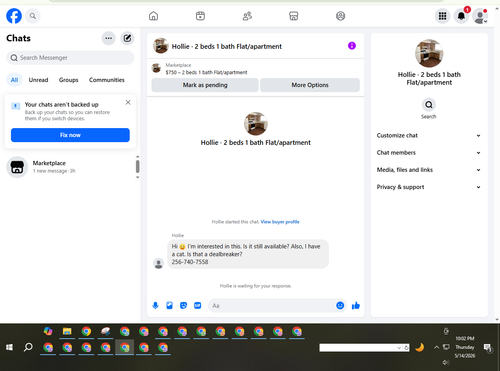Click the Windows Start button

pos(9,348)
